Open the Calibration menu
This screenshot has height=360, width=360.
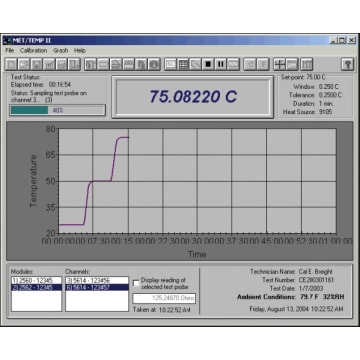click(33, 51)
